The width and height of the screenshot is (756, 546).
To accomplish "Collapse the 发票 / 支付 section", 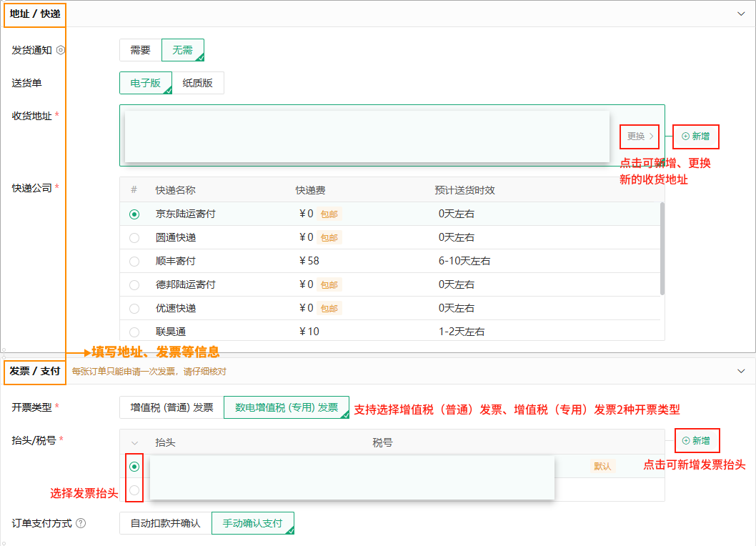I will pyautogui.click(x=741, y=371).
